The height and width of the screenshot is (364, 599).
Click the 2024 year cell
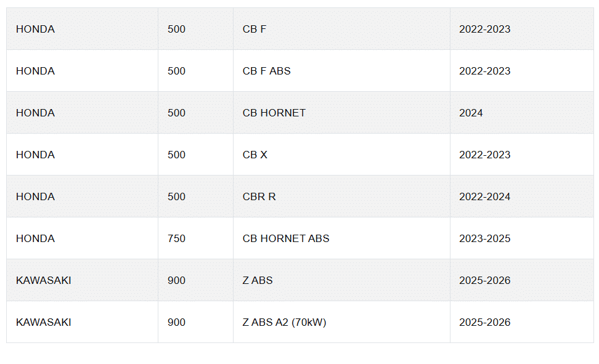pyautogui.click(x=471, y=113)
